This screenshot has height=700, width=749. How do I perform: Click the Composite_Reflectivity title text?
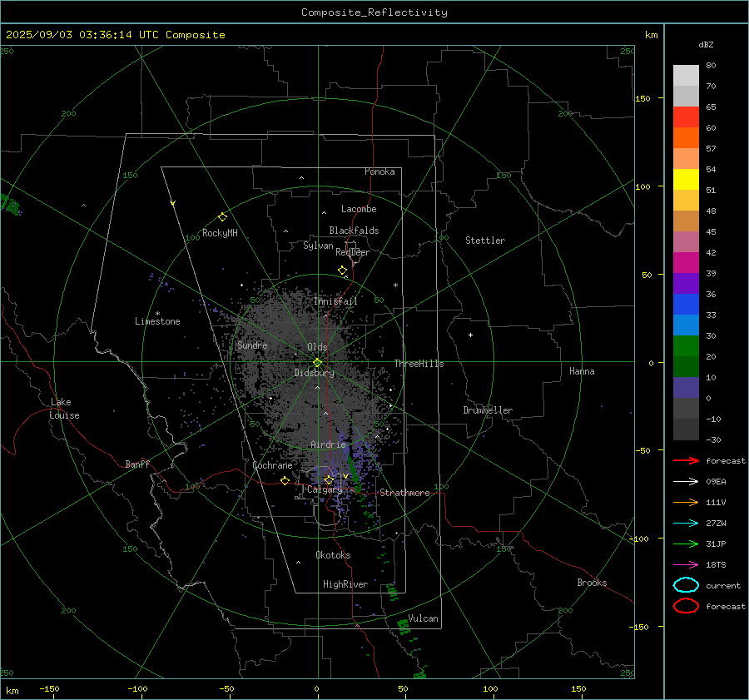[x=374, y=12]
